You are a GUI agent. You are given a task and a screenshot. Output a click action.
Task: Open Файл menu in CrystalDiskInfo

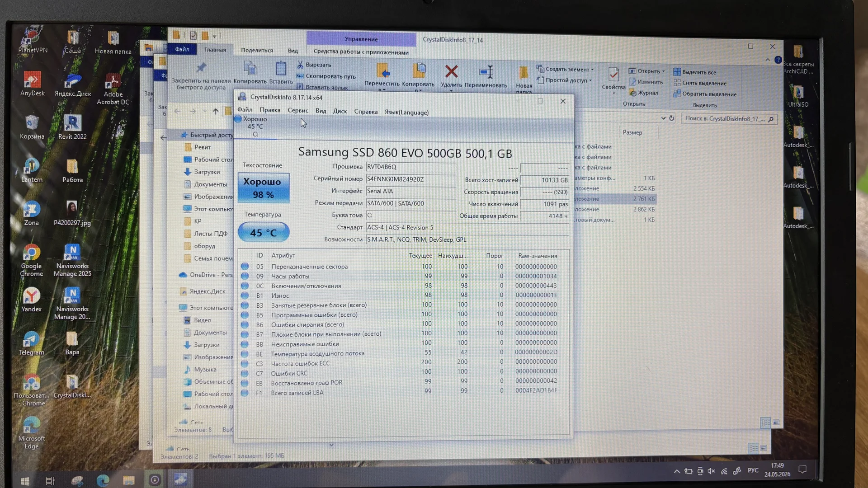(x=245, y=110)
